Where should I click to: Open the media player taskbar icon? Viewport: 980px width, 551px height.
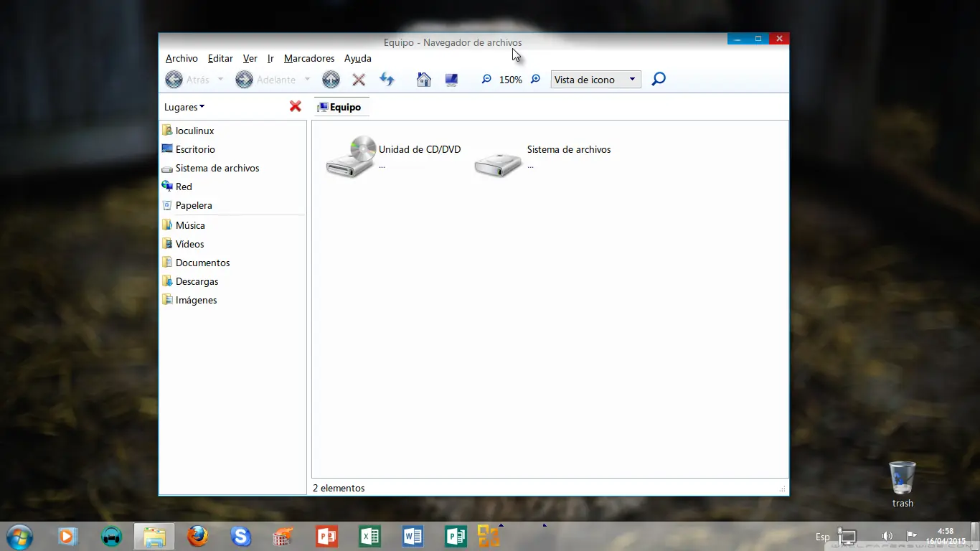68,536
